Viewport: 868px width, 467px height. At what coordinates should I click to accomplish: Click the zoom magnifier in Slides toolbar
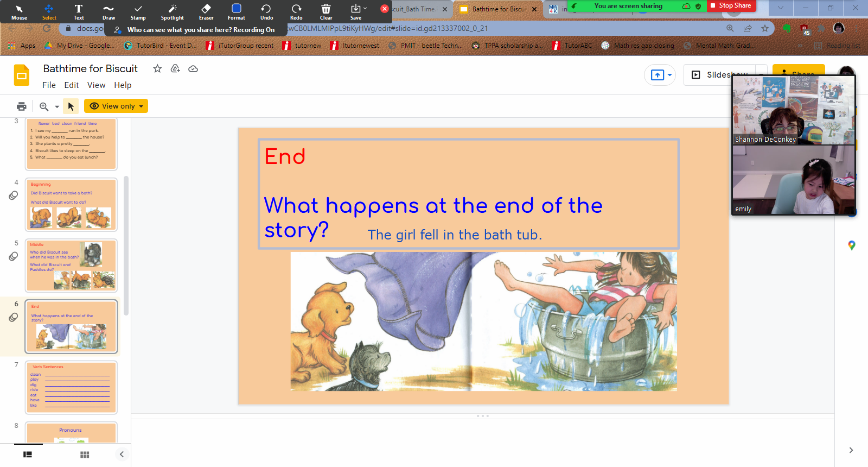(44, 106)
